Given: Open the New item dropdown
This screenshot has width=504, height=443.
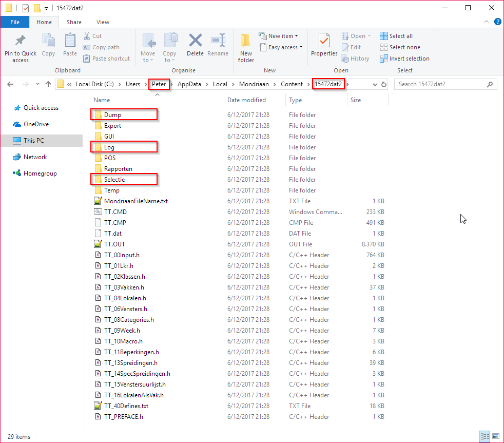Looking at the screenshot, I should [x=278, y=36].
